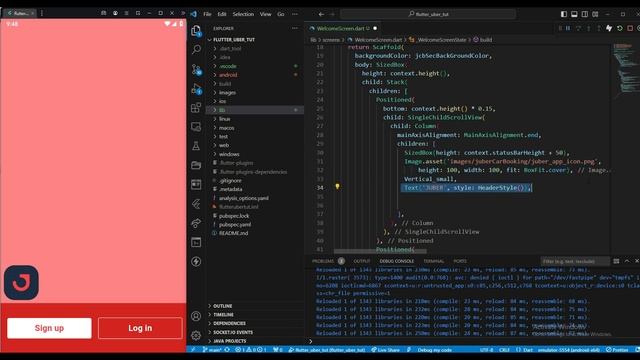Open the Flutter icon in the activity bar
Viewport: 640px width, 360px height.
tap(196, 204)
